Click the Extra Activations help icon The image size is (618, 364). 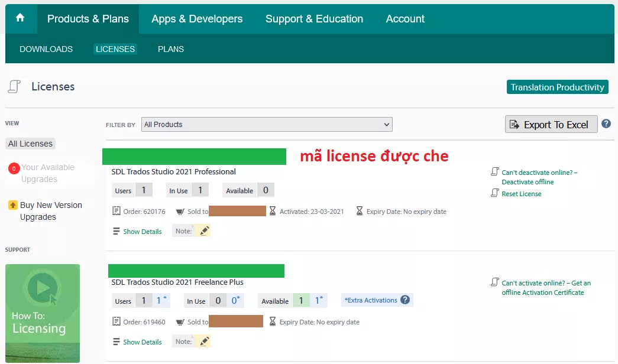tap(405, 300)
